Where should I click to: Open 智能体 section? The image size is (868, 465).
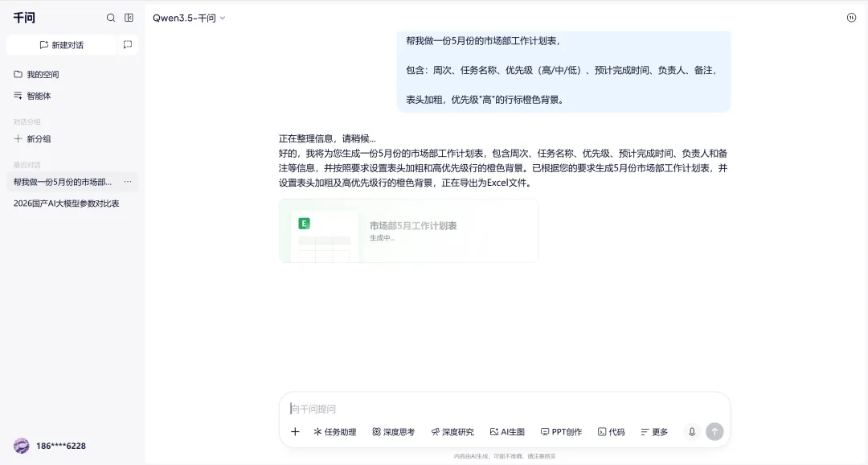click(32, 96)
